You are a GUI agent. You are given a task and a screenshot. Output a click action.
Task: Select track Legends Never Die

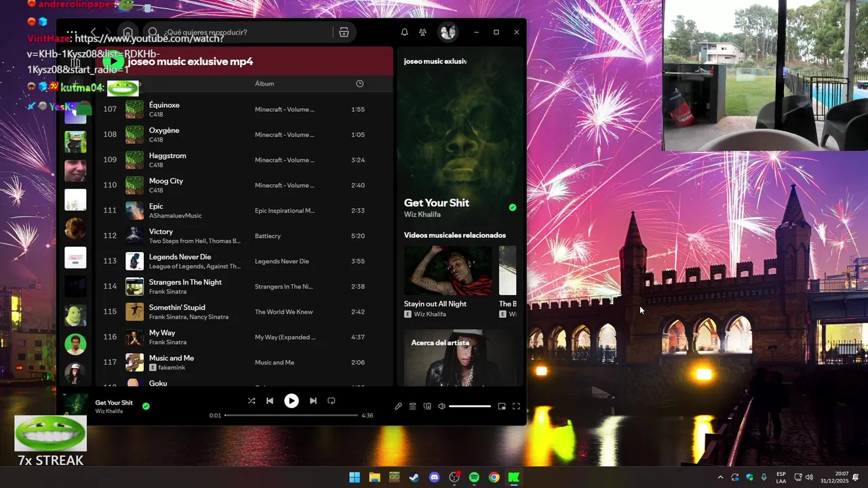[x=244, y=261]
